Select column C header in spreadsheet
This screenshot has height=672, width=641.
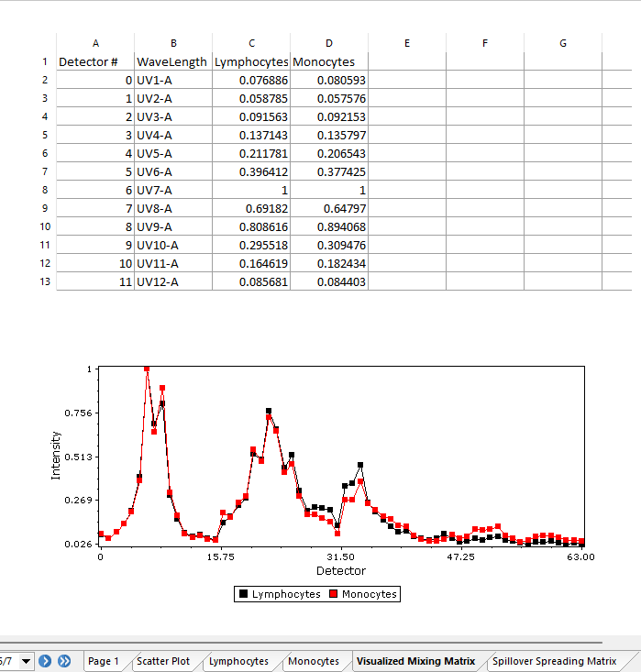[251, 43]
